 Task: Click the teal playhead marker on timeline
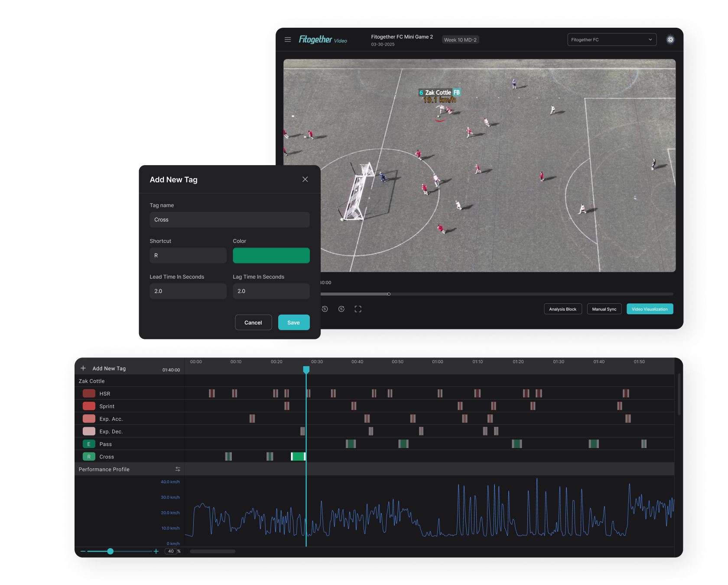(306, 370)
